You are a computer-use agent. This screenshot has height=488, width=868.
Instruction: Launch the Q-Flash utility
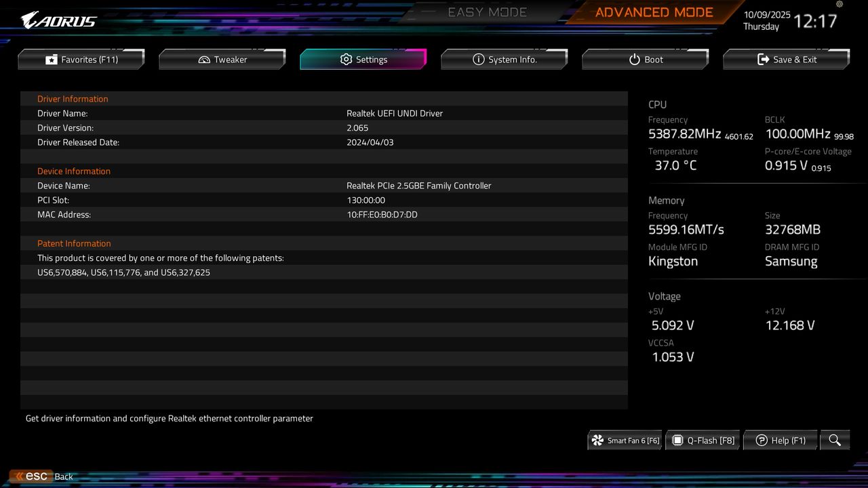(x=703, y=440)
